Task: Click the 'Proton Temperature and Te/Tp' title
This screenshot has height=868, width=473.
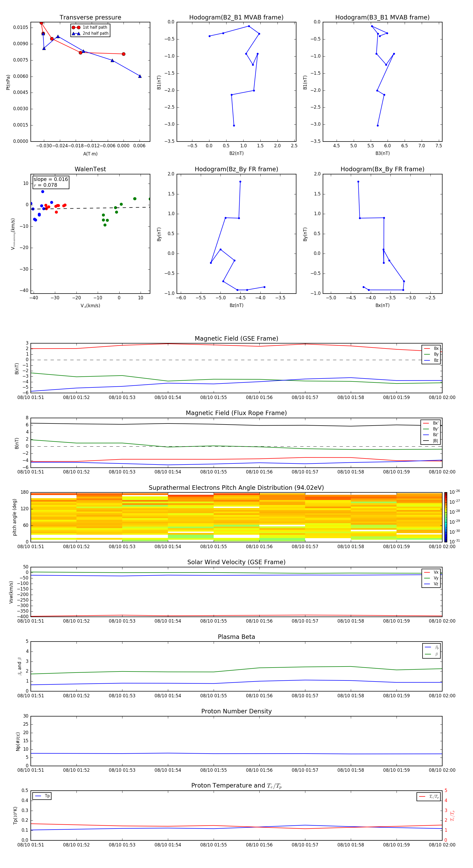Action: pyautogui.click(x=236, y=786)
